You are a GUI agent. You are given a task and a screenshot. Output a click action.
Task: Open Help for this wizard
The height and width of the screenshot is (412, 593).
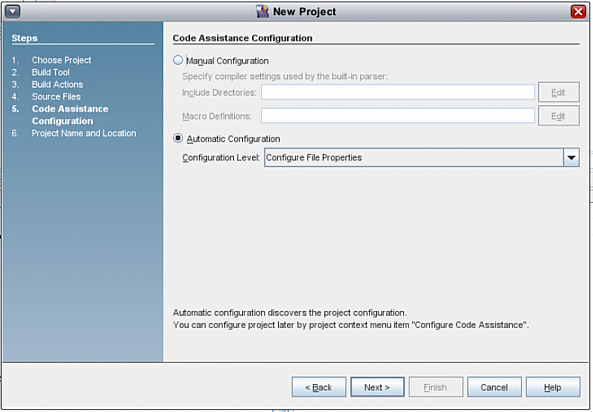[x=553, y=387]
